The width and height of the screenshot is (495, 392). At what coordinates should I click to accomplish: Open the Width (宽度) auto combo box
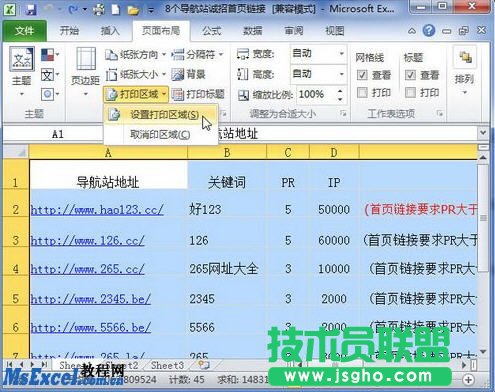coord(318,53)
